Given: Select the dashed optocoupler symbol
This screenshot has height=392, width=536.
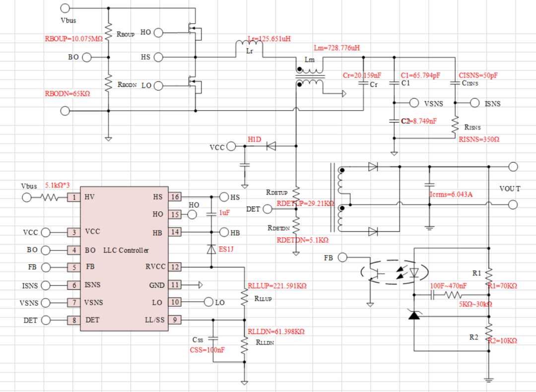Looking at the screenshot, I should (x=395, y=272).
